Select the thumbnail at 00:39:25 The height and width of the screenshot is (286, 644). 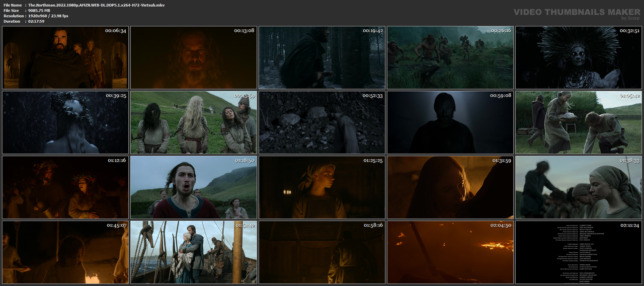(x=65, y=122)
